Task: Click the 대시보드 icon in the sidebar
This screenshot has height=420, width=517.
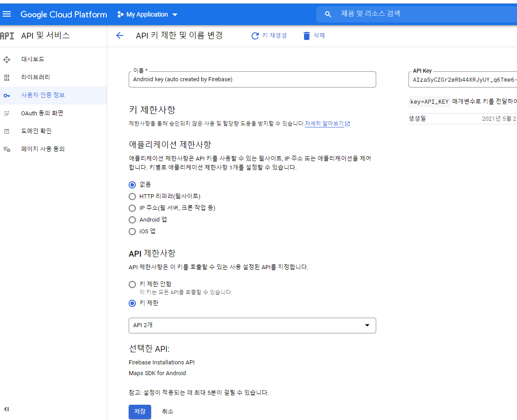Action: 7,59
